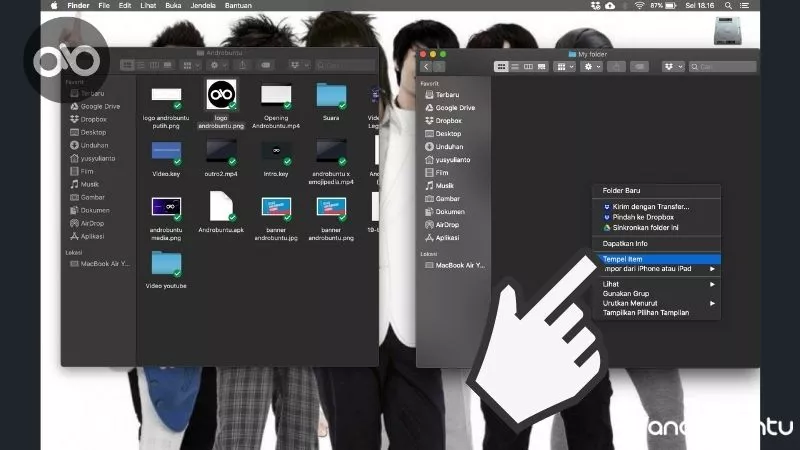Expand the Lihat submenu in context menu
800x450 pixels.
point(657,284)
